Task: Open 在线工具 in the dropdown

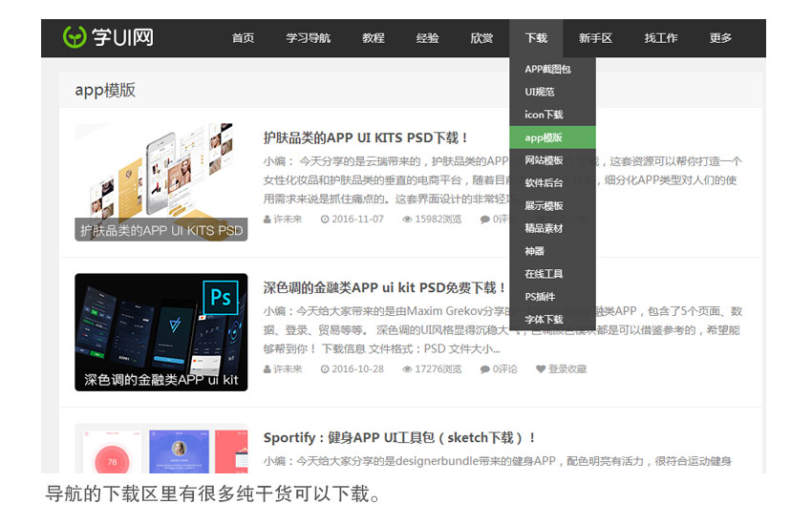Action: tap(552, 274)
